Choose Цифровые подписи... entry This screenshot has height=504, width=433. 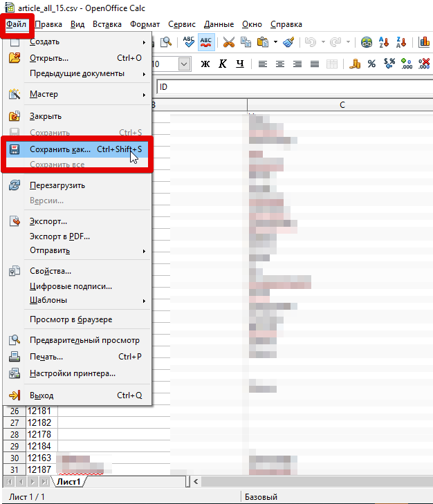[77, 286]
